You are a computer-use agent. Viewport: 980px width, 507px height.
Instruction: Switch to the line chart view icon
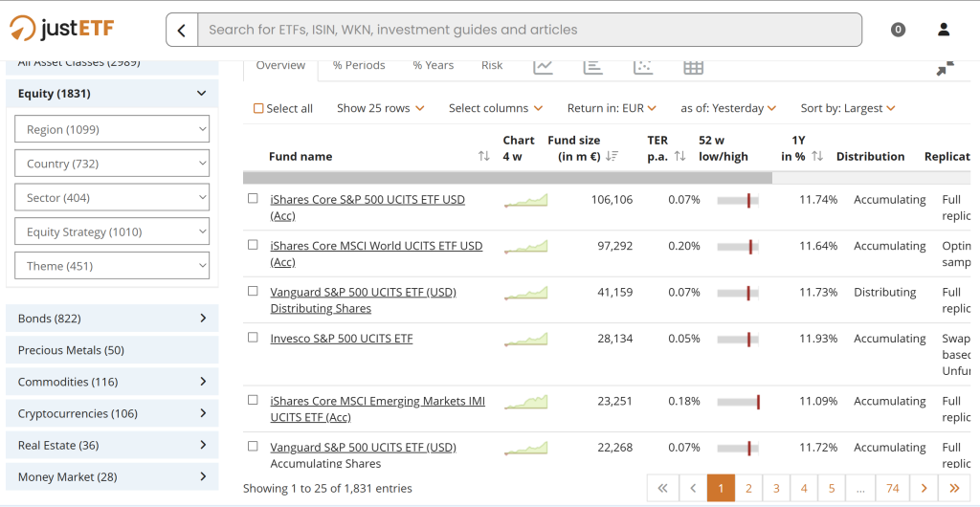coord(544,66)
